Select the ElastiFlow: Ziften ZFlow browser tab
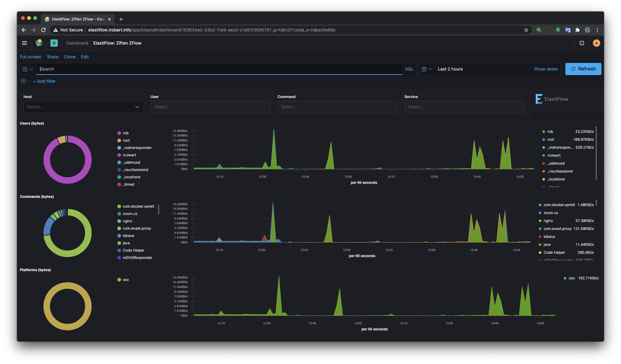Screen dimensions: 621x364 78,19
